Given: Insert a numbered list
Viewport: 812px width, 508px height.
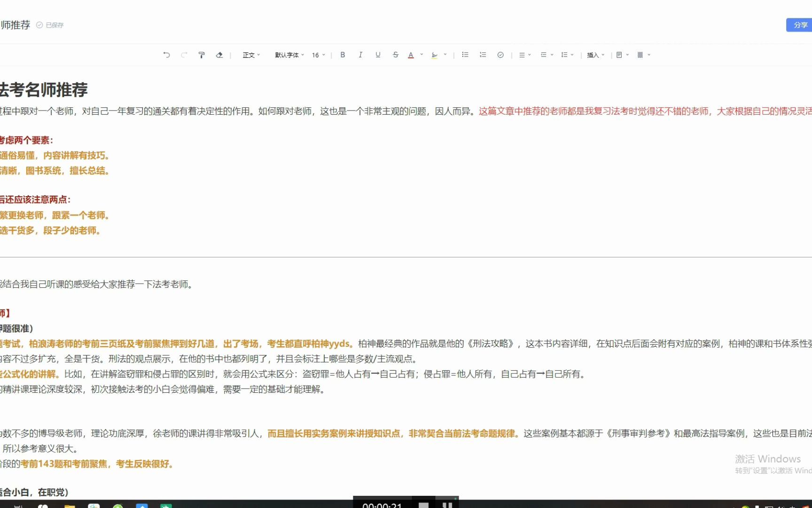Looking at the screenshot, I should point(483,55).
